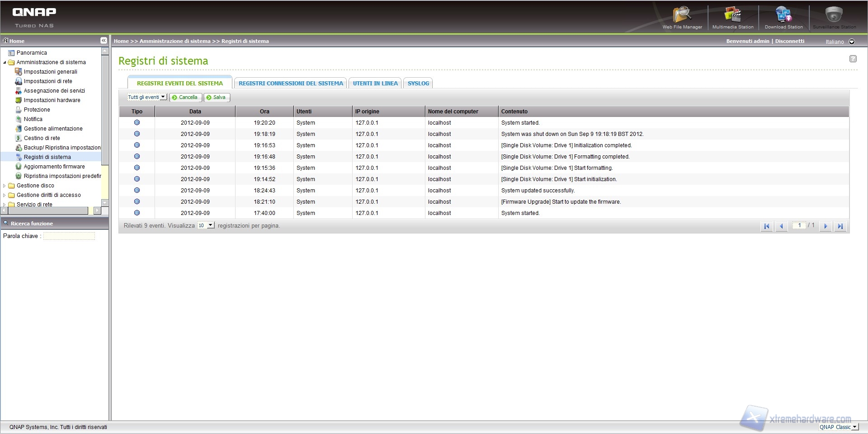Switch to the Syslog tab
This screenshot has height=434, width=868.
[418, 84]
